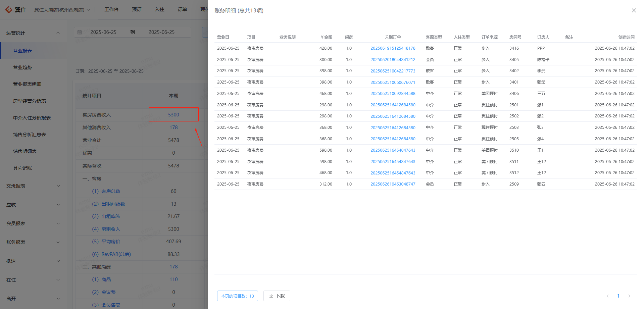Open order link 2025061915125418178
Image resolution: width=644 pixels, height=309 pixels.
tap(393, 48)
